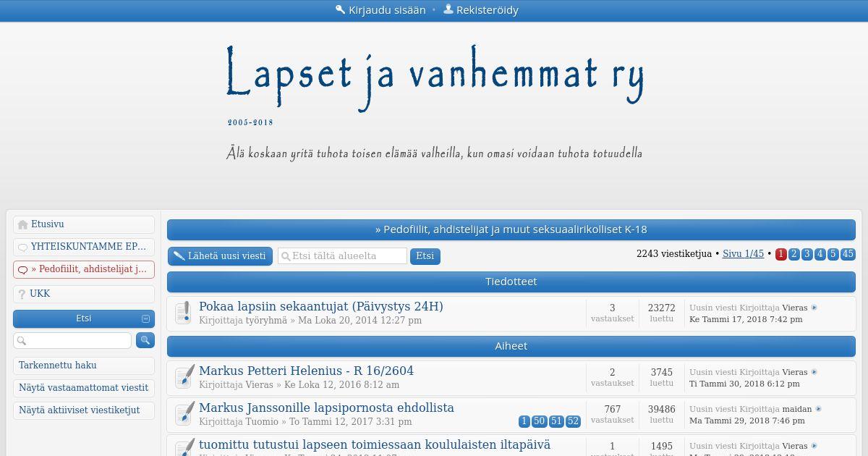Select current page 1 in pagination
Viewport: 868px width, 456px height.
pyautogui.click(x=780, y=254)
